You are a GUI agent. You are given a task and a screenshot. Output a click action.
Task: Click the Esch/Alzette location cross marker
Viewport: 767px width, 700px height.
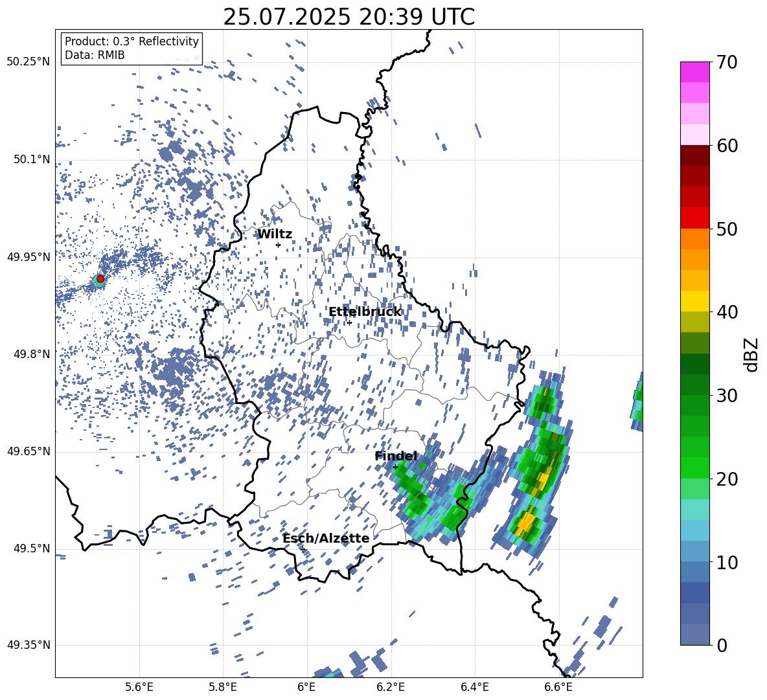click(303, 549)
